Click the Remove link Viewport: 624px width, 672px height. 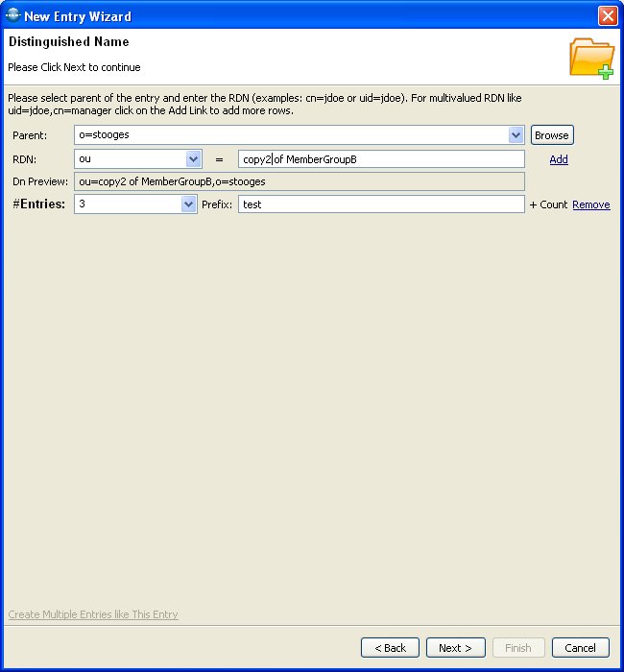pos(590,204)
